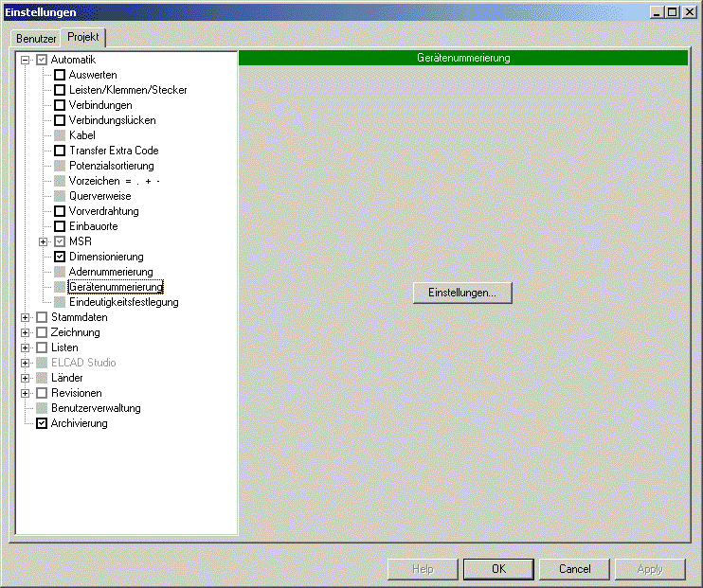Toggle the Automatik checkbox
Image resolution: width=703 pixels, height=588 pixels.
pos(42,60)
